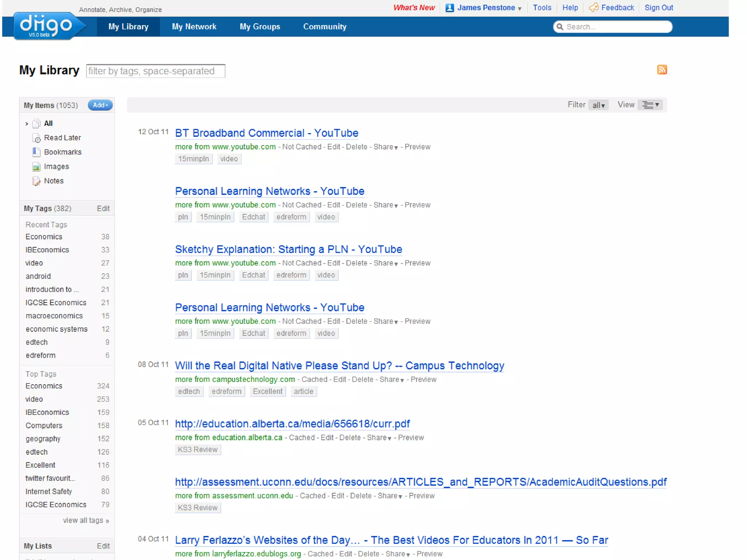The image size is (747, 560).
Task: Switch to My Network tab
Action: 194,27
